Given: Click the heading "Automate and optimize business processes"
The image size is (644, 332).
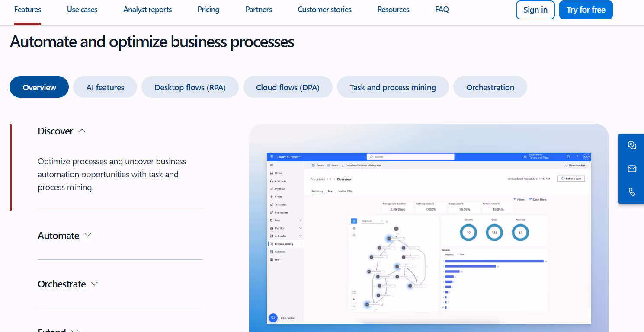Looking at the screenshot, I should point(152,42).
